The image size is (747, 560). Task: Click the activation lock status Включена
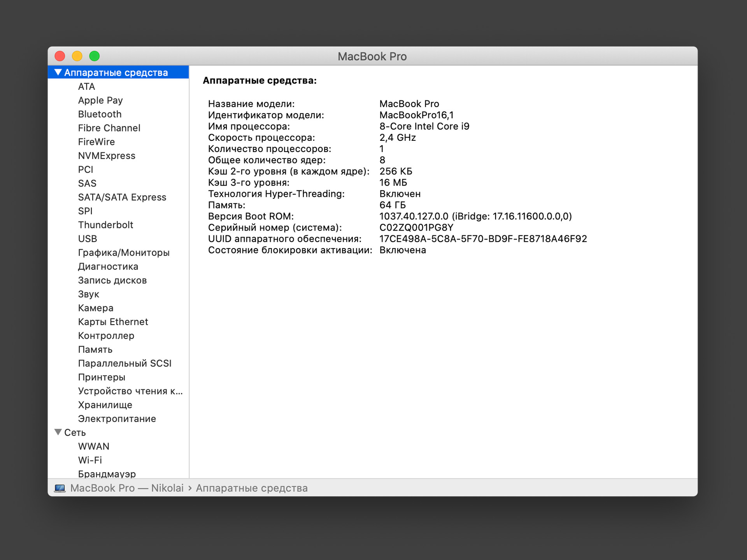coord(403,250)
